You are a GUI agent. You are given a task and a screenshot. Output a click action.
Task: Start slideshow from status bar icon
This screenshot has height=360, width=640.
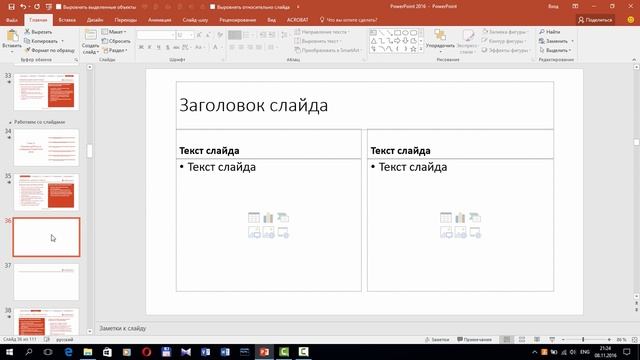click(x=552, y=340)
